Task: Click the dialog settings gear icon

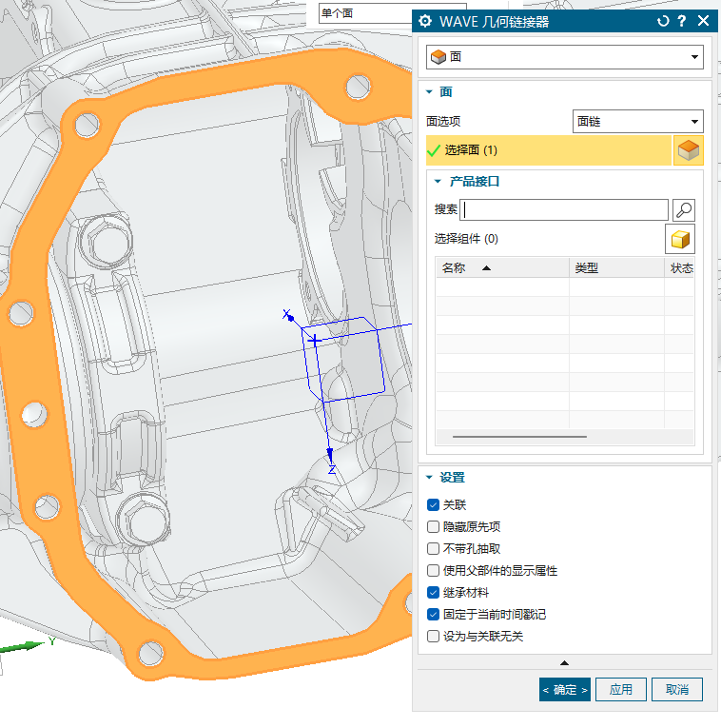Action: [425, 22]
